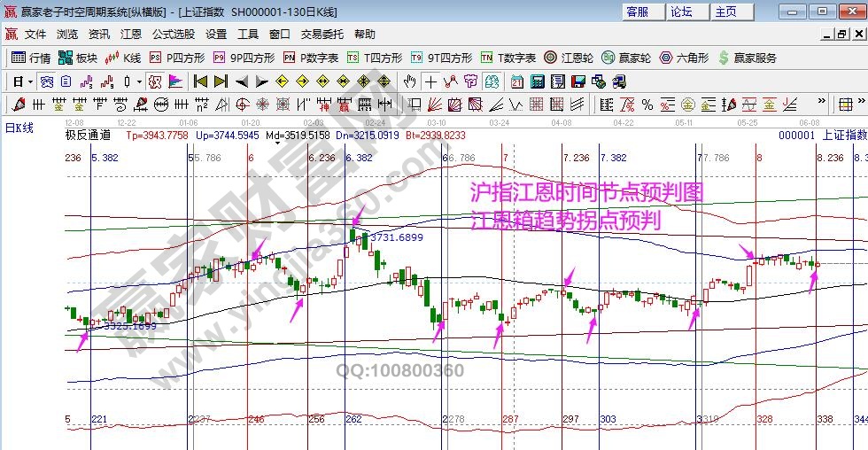
Task: Toggle the crosshair cursor button
Action: tap(430, 81)
